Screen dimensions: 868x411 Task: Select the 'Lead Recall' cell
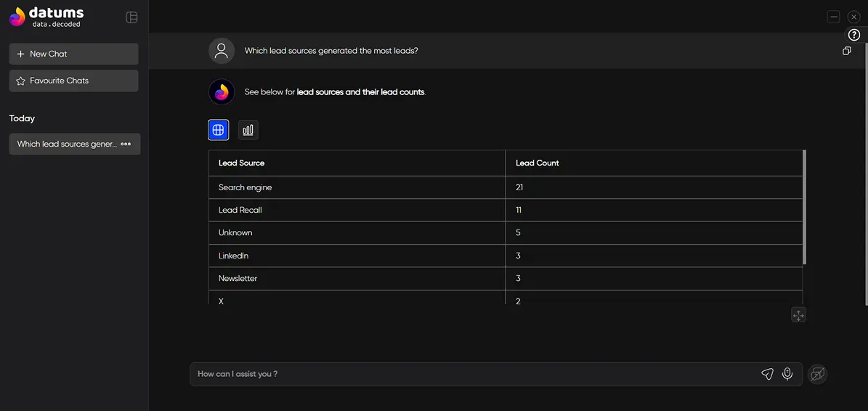coord(357,210)
